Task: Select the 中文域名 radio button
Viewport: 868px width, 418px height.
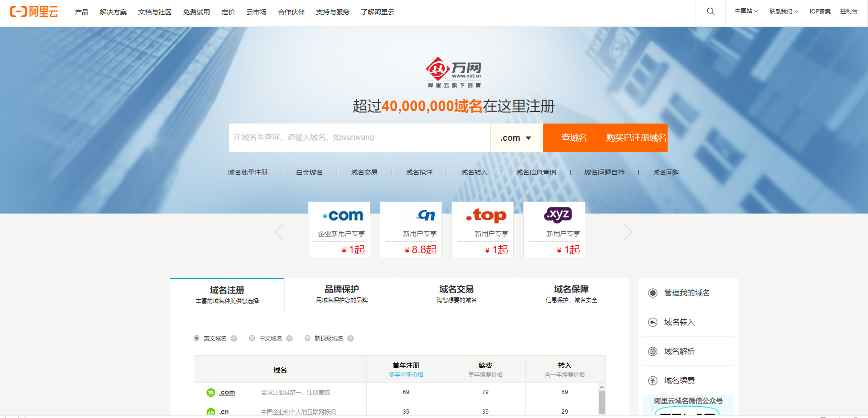Action: pos(252,338)
